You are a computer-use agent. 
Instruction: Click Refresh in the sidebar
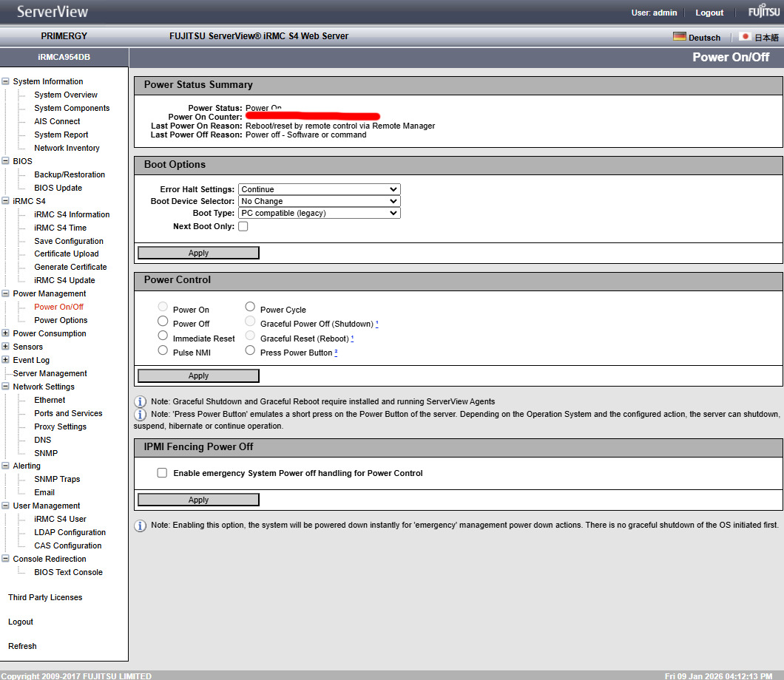point(22,646)
